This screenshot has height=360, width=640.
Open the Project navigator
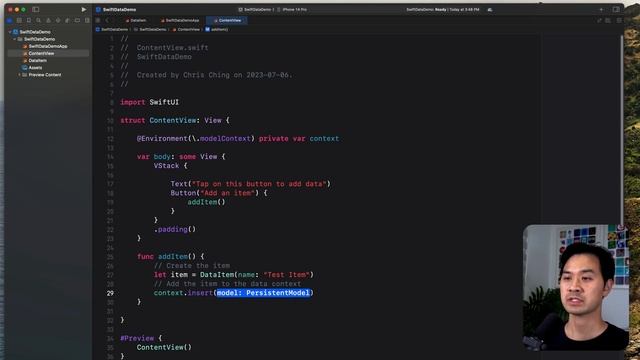(x=9, y=20)
